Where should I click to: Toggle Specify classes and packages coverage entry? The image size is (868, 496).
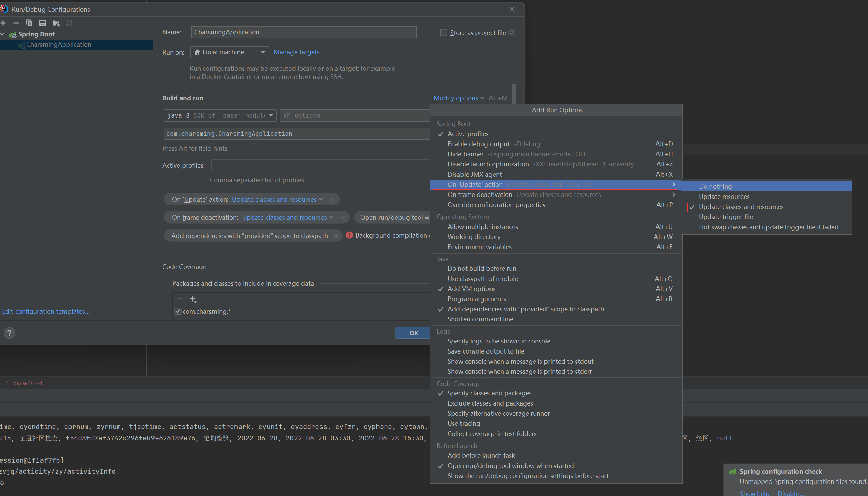coord(556,393)
